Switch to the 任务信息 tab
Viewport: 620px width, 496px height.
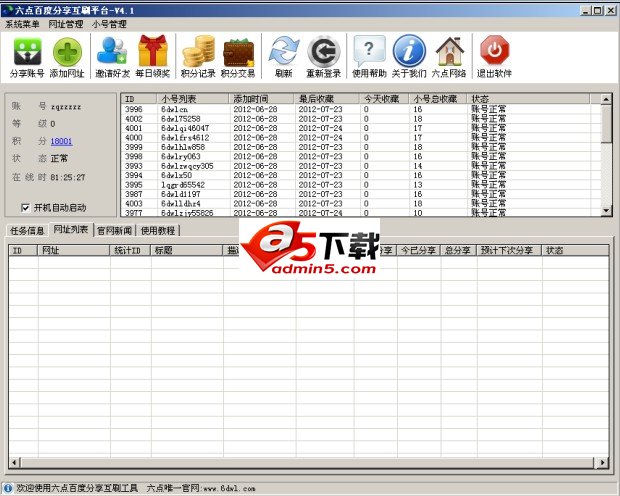click(x=27, y=231)
